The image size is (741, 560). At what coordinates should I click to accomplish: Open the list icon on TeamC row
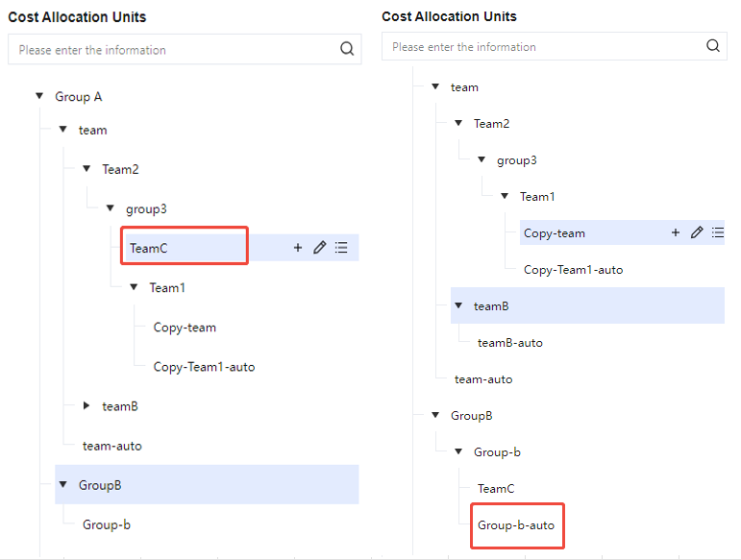[x=341, y=248]
